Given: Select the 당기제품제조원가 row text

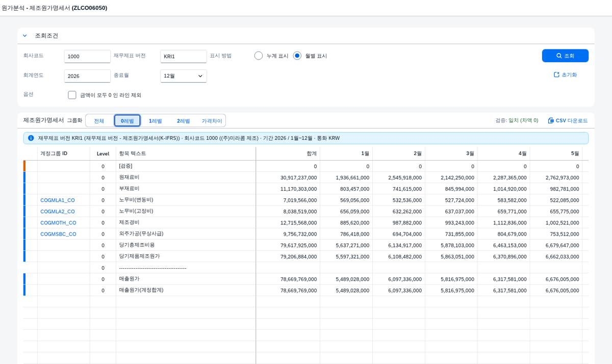Looking at the screenshot, I should coord(139,256).
